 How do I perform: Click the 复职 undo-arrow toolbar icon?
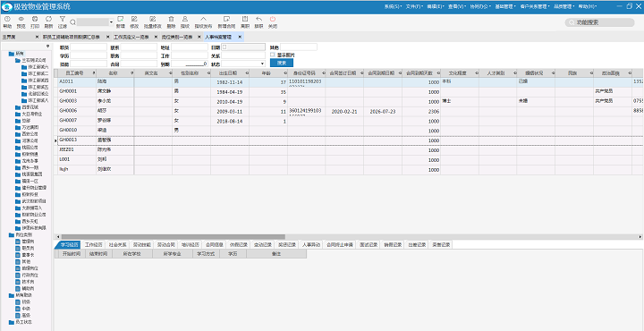point(258,19)
